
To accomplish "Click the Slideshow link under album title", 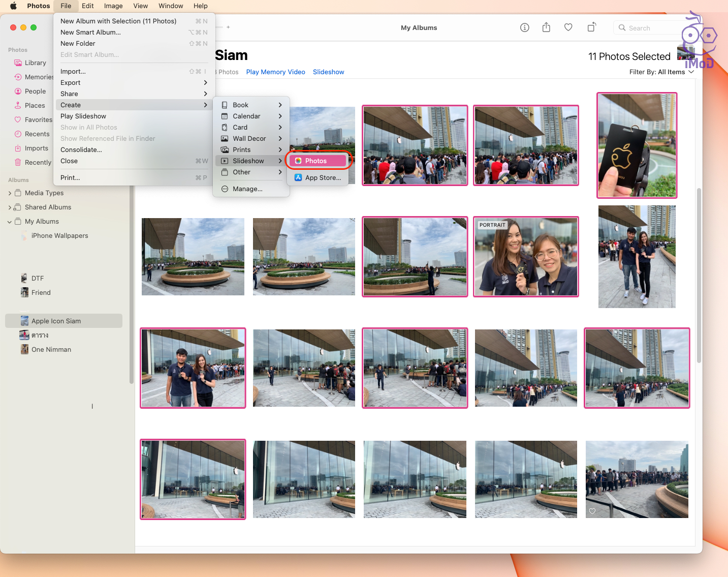I will click(x=328, y=72).
